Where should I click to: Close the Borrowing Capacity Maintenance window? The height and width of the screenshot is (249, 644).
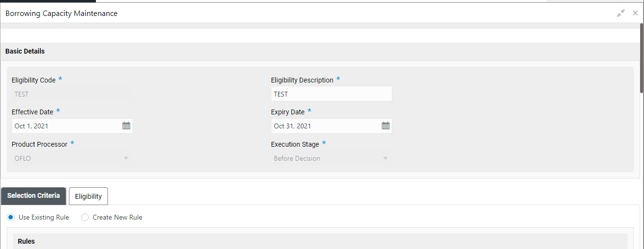click(x=635, y=14)
